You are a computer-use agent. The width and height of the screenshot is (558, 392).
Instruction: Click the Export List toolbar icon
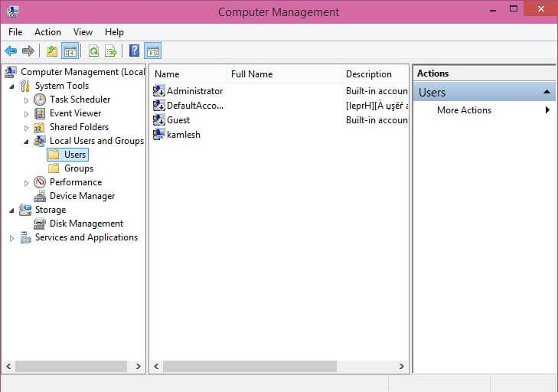coord(111,51)
